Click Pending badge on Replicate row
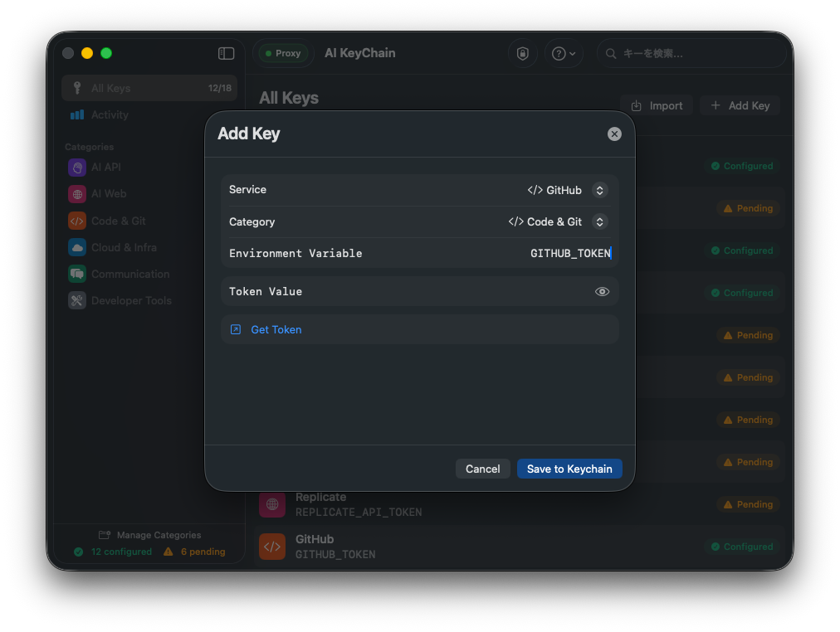This screenshot has width=840, height=632. 749,504
